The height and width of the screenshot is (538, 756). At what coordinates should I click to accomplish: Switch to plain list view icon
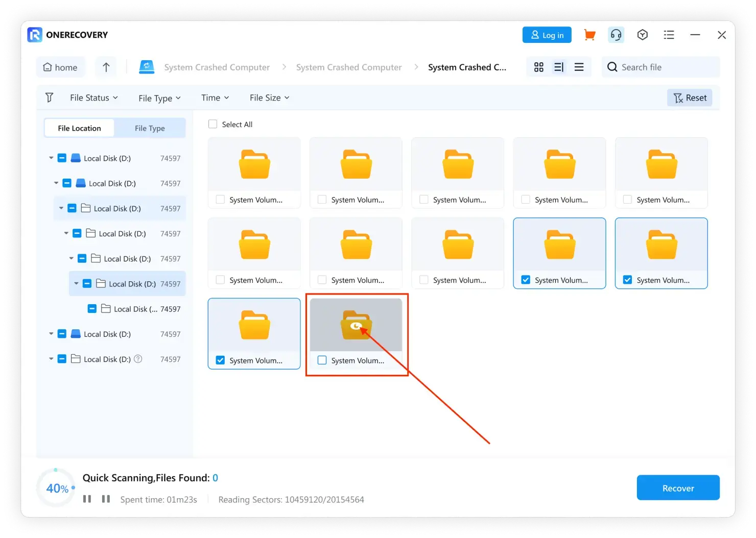click(x=579, y=67)
